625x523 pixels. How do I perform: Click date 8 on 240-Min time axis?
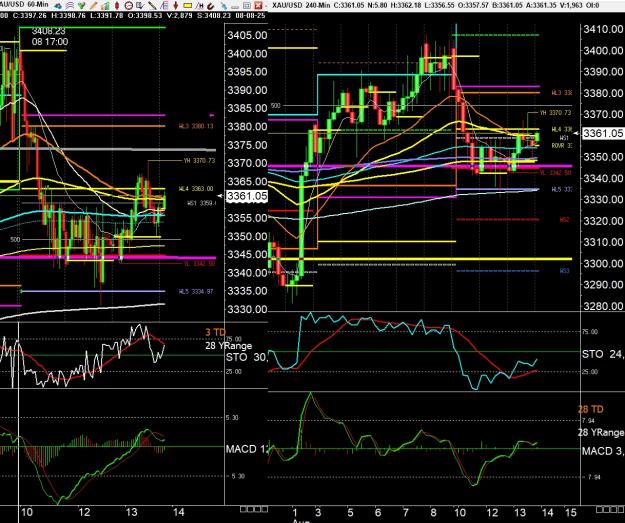pyautogui.click(x=433, y=512)
